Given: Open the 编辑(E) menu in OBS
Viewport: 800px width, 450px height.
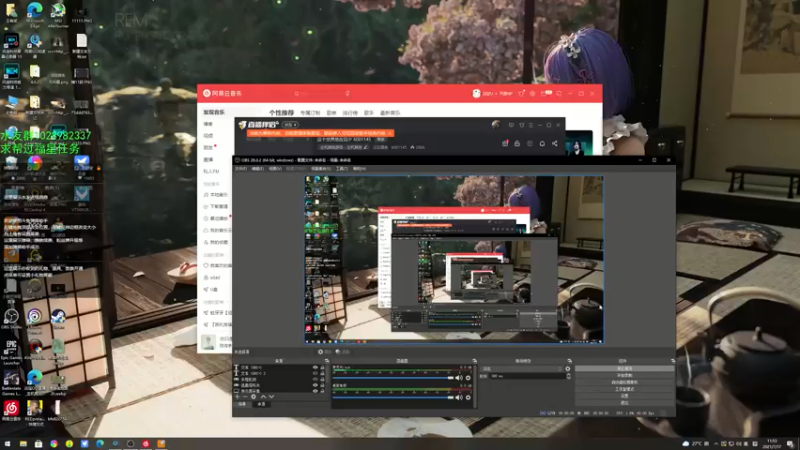Looking at the screenshot, I should [258, 169].
